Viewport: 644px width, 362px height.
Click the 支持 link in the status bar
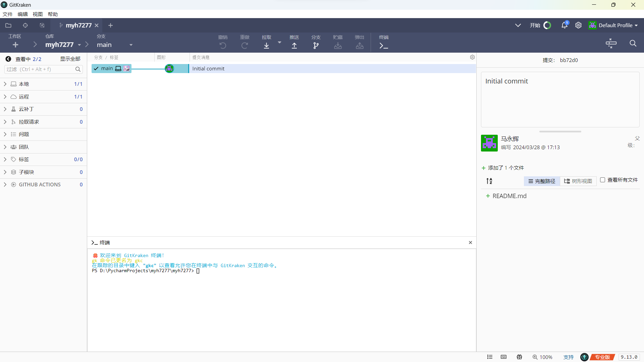568,357
